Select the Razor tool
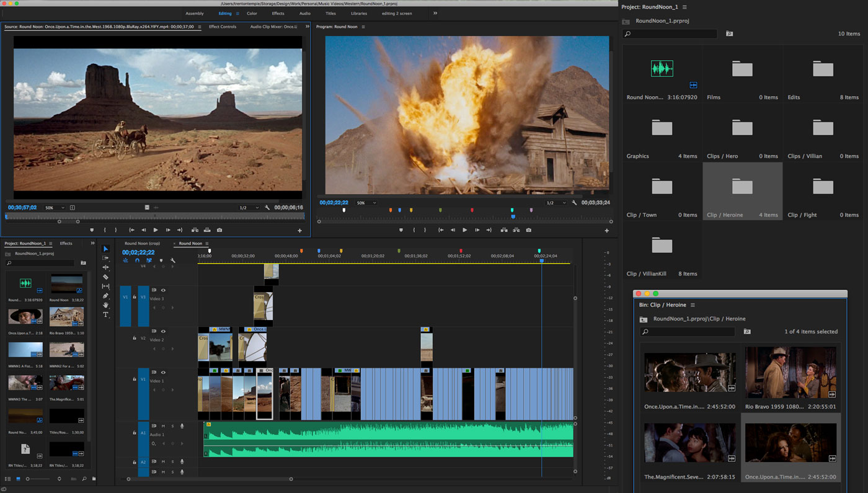This screenshot has height=493, width=868. tap(105, 277)
